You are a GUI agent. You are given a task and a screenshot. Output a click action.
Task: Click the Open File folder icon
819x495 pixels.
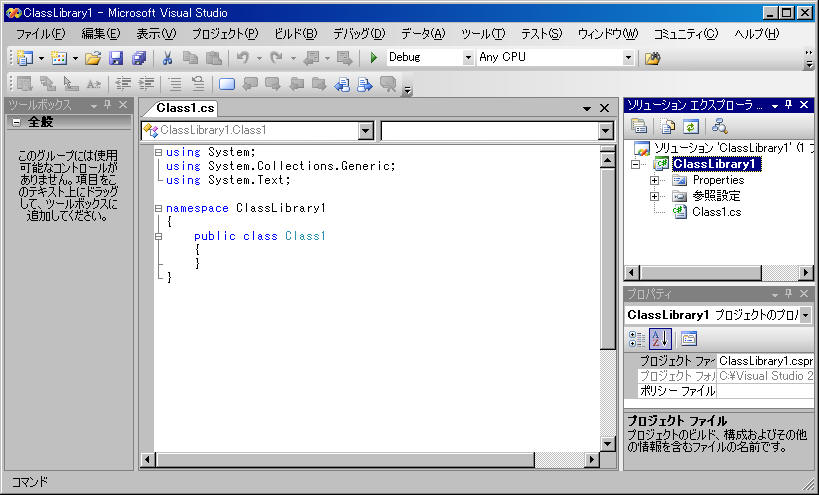92,58
